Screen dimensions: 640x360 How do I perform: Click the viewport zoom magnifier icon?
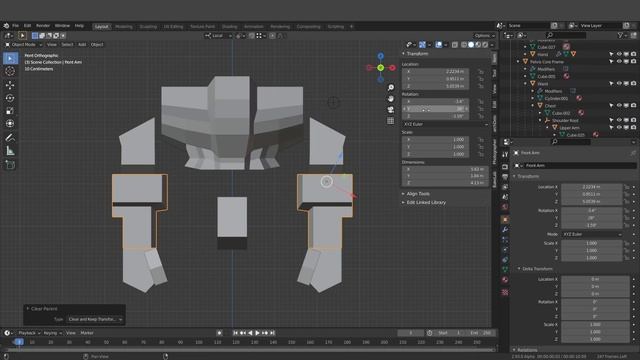point(391,88)
